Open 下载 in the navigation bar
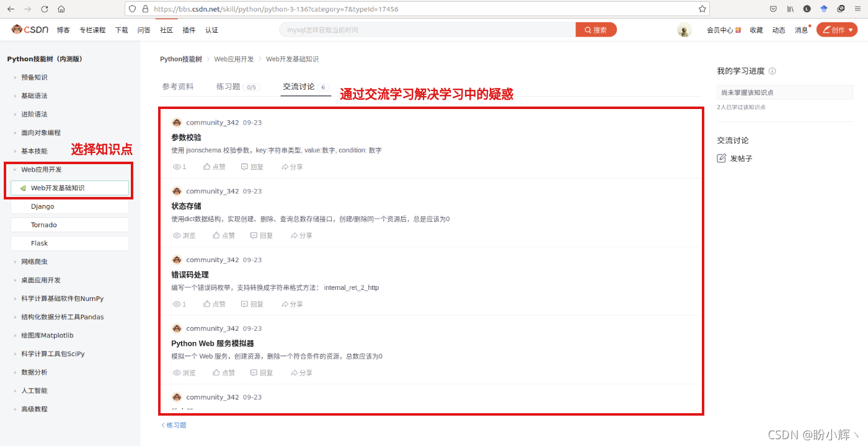 click(122, 30)
